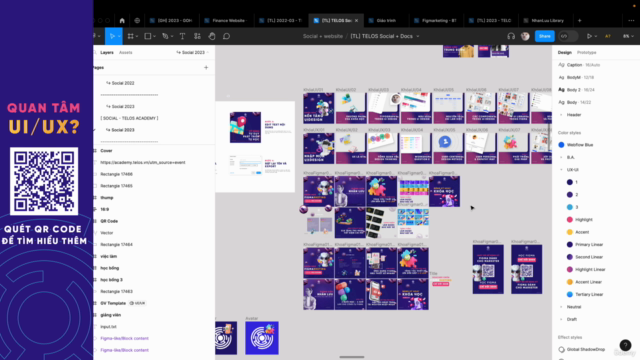Toggle the Dev Mode switch
This screenshot has height=360, width=640.
click(568, 36)
